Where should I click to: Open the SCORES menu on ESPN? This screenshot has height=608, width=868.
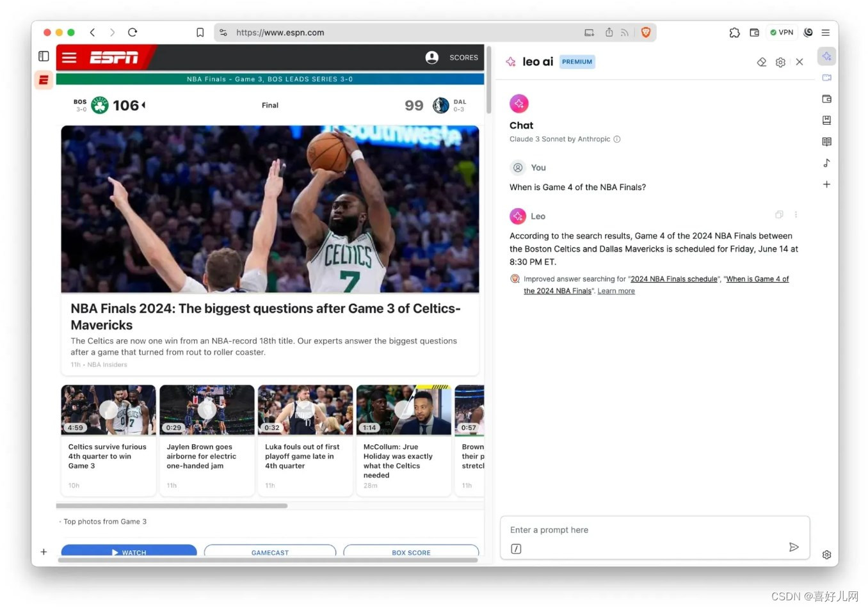coord(463,58)
